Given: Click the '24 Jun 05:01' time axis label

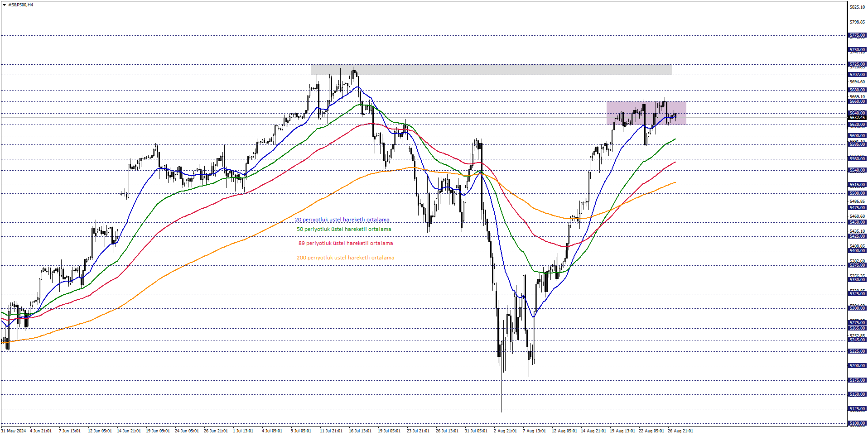Looking at the screenshot, I should pyautogui.click(x=187, y=431).
